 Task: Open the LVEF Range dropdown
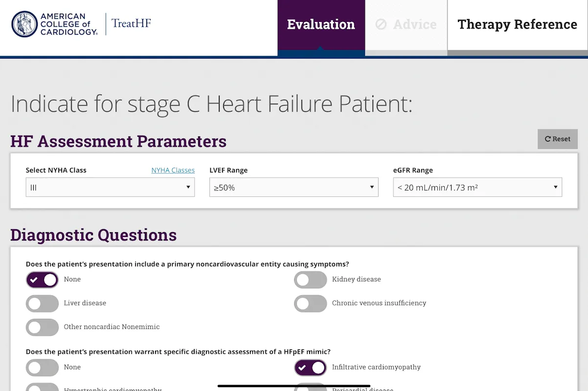[294, 187]
